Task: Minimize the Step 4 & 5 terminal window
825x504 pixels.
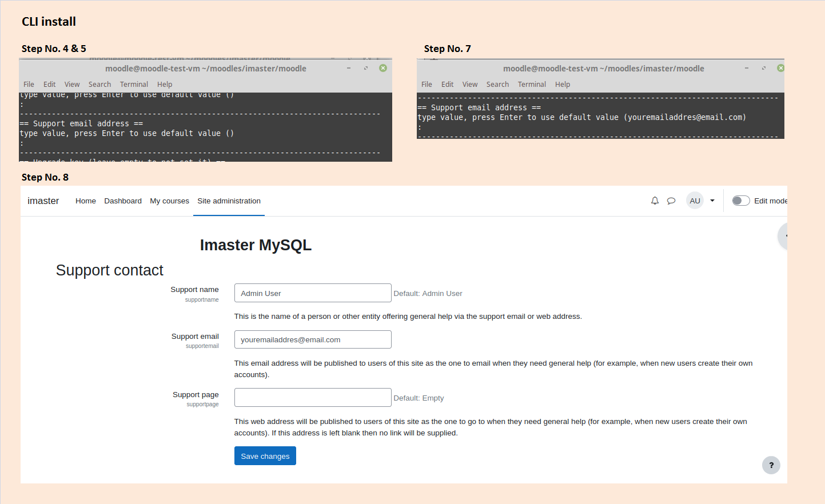Action: 348,68
